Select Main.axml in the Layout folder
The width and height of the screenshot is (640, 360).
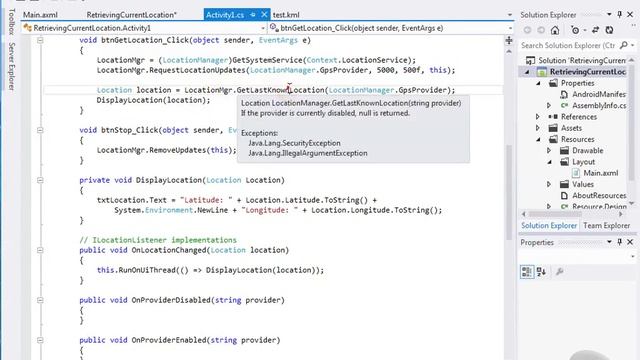pos(600,173)
